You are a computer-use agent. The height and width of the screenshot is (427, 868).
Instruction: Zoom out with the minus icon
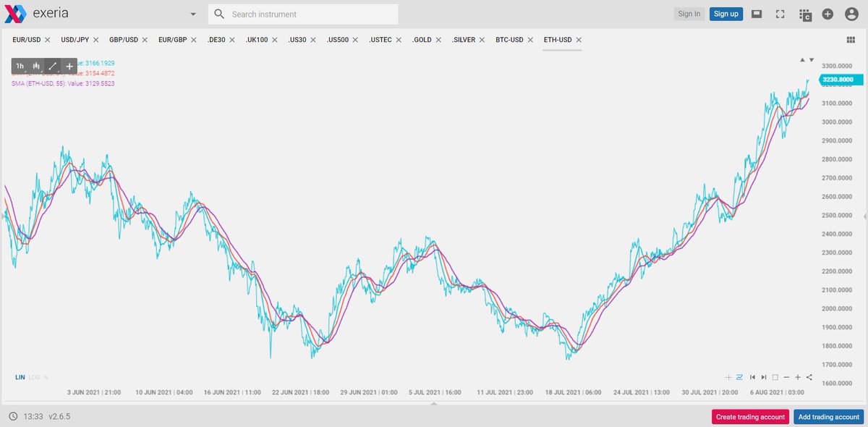pyautogui.click(x=786, y=377)
